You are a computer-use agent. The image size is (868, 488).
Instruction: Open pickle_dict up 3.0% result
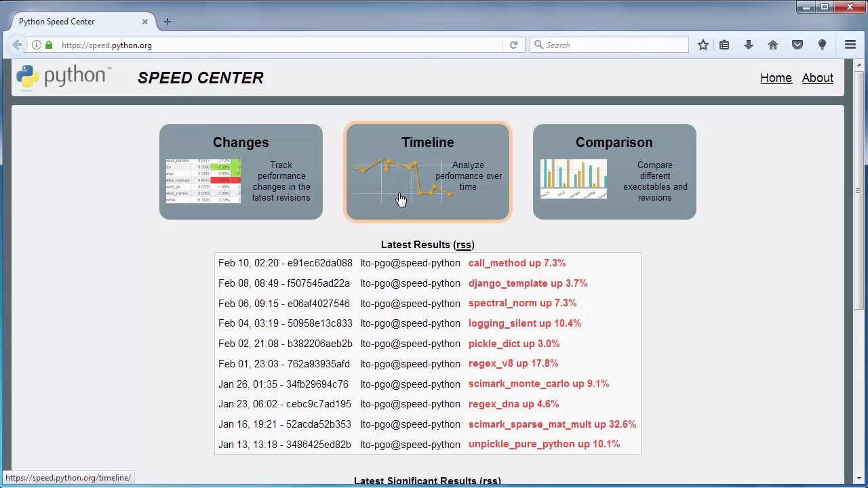pyautogui.click(x=514, y=344)
